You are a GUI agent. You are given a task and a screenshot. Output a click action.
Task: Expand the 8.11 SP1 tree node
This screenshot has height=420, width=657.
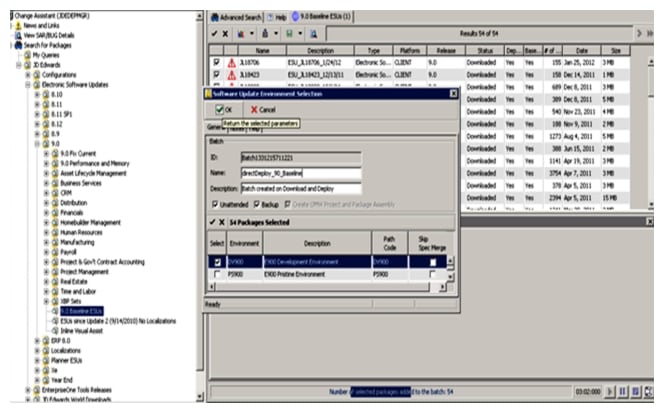click(x=37, y=114)
